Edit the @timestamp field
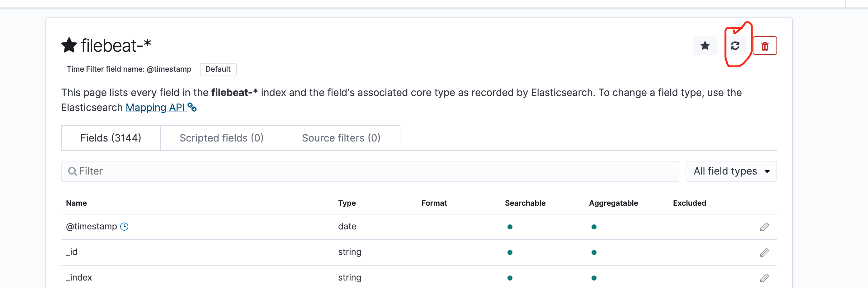Screen dimensions: 868x288 click(x=765, y=227)
